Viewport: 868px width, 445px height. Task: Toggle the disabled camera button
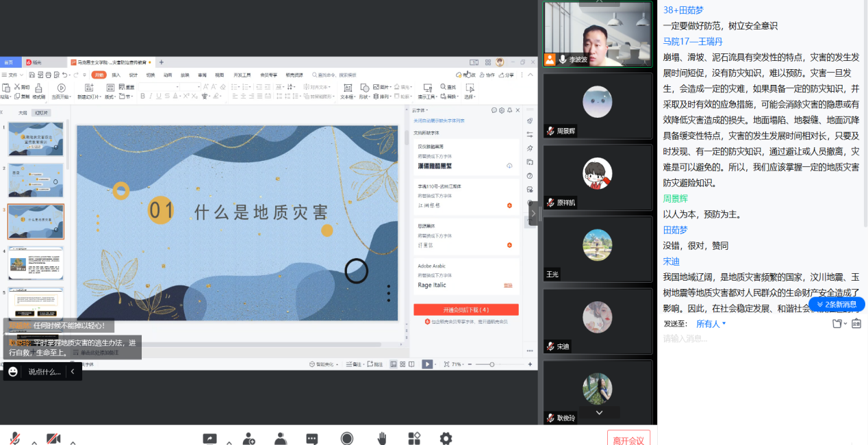tap(53, 439)
